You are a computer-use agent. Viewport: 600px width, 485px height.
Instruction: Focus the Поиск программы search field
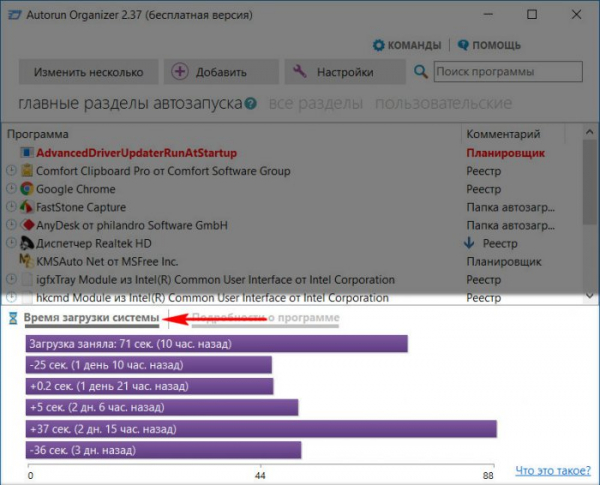point(508,72)
